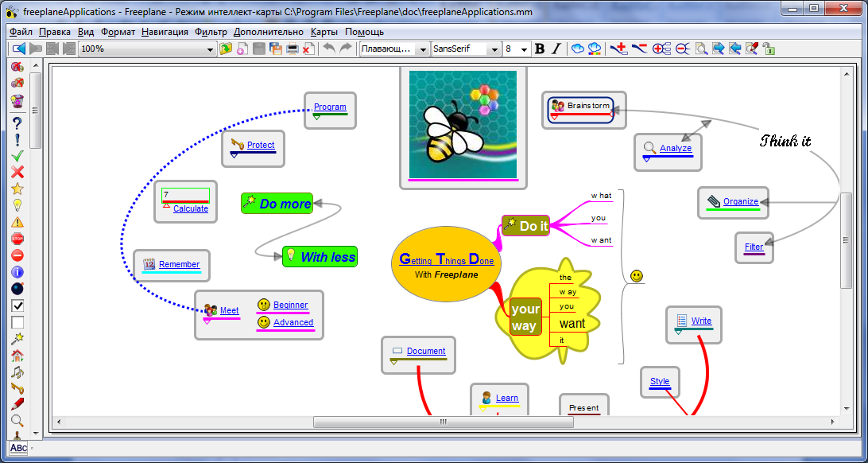This screenshot has height=463, width=868.
Task: Add the question mark icon
Action: point(17,123)
